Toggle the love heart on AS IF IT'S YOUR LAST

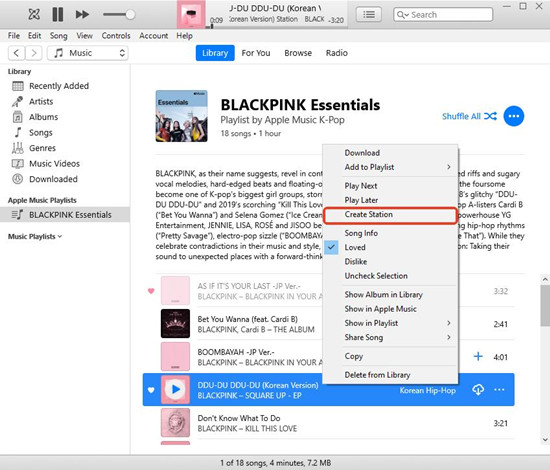coord(151,291)
